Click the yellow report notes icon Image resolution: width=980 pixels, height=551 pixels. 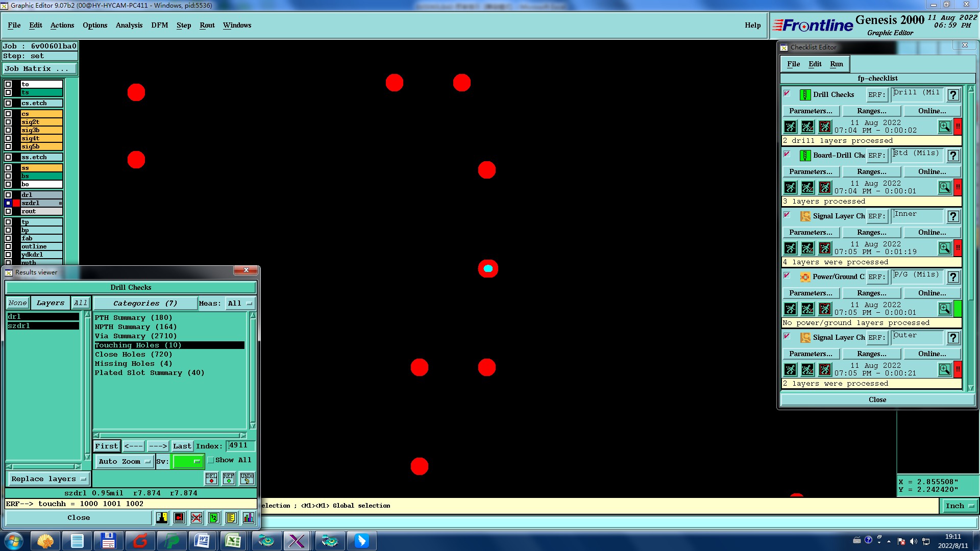(x=231, y=518)
